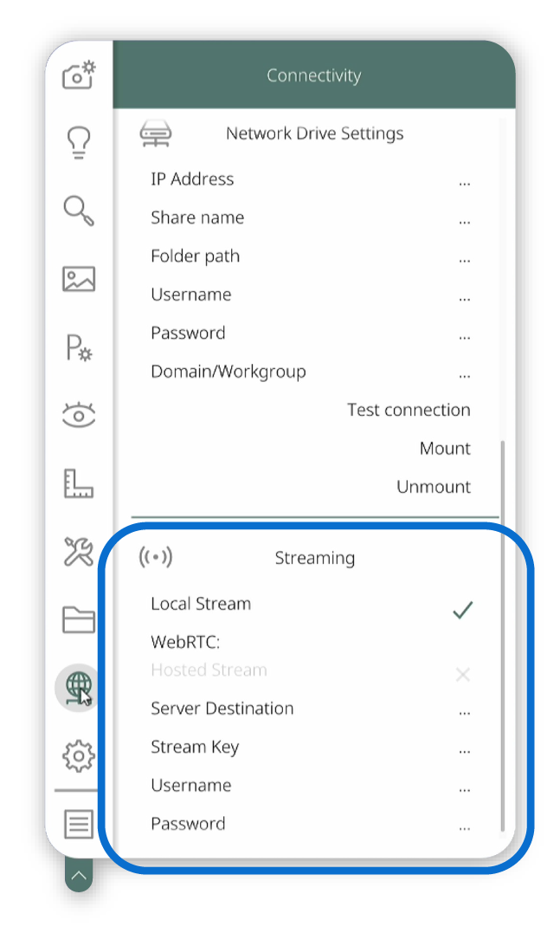
Task: Select the eye view icon
Action: 79,415
